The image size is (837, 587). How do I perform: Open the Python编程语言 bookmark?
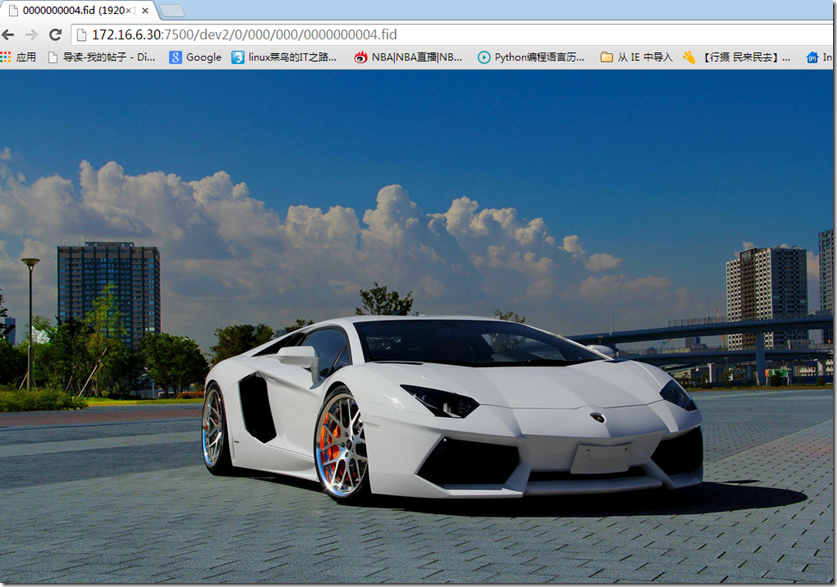pyautogui.click(x=530, y=57)
